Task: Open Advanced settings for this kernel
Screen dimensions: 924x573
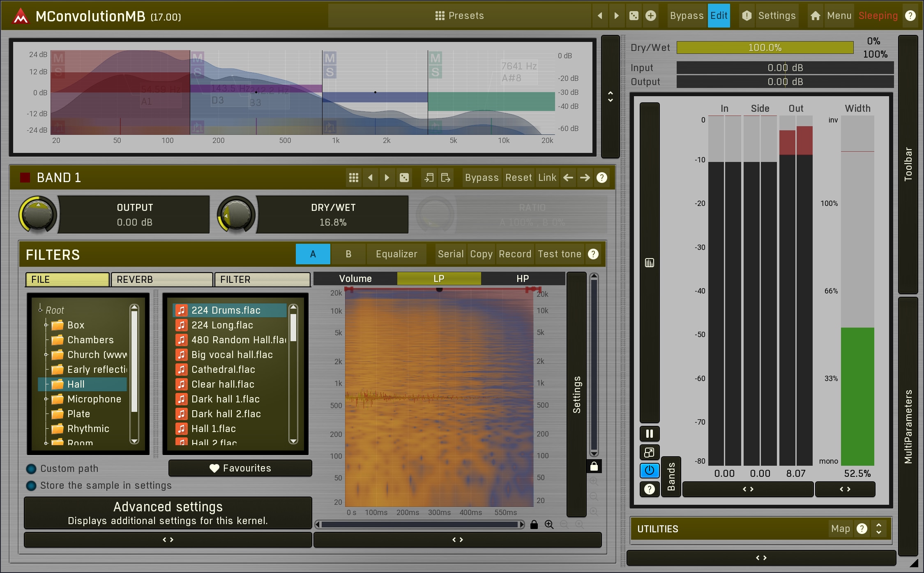Action: pyautogui.click(x=168, y=513)
